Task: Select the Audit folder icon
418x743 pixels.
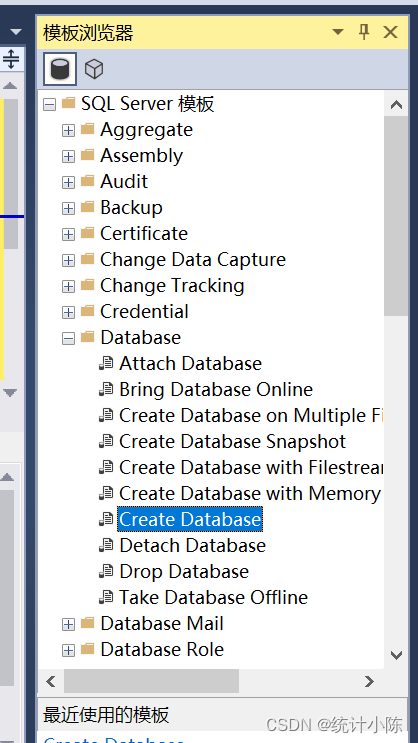Action: pos(87,181)
